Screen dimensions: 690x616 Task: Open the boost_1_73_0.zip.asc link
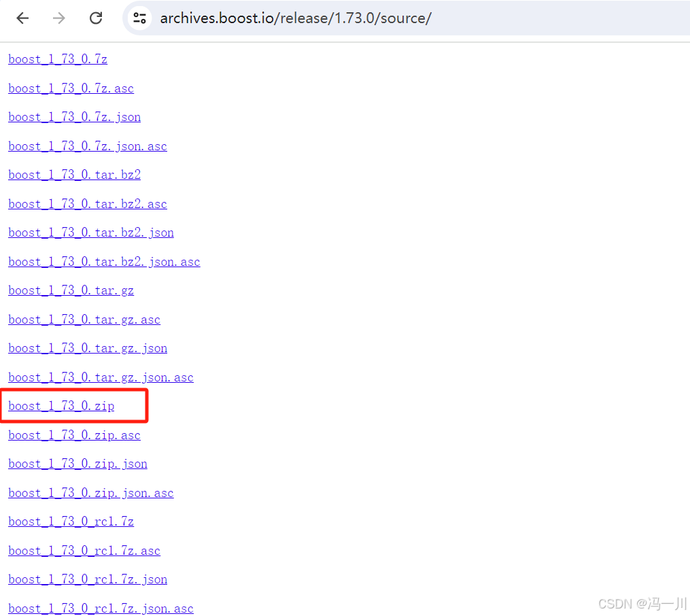coord(74,436)
